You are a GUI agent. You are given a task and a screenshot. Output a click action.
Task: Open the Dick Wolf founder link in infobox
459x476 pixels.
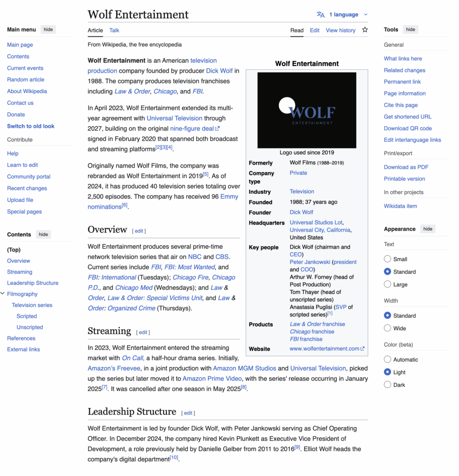coord(301,212)
